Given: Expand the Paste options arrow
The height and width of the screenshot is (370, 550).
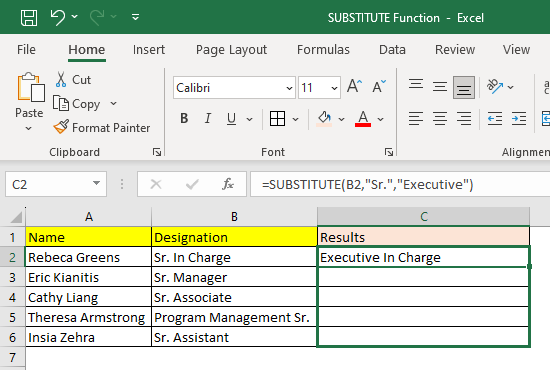Looking at the screenshot, I should click(x=29, y=128).
